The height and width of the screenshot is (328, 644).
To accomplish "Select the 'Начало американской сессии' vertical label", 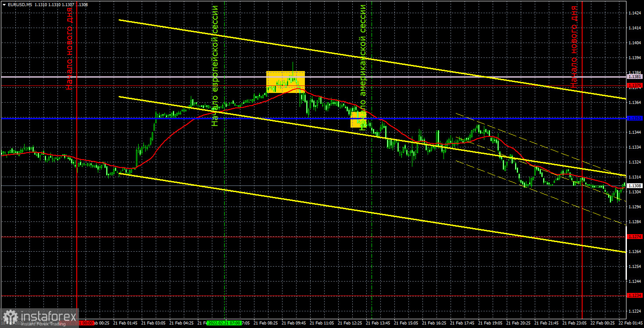I will click(x=363, y=67).
